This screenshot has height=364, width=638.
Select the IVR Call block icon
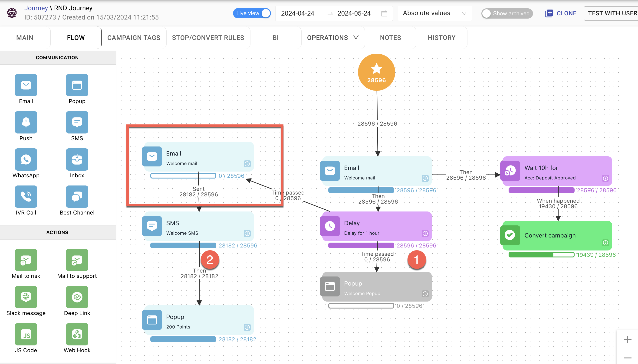26,196
